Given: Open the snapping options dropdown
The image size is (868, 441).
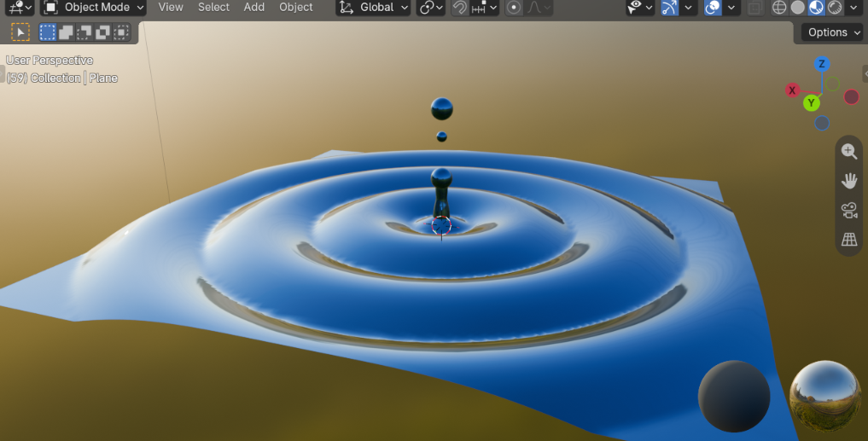Looking at the screenshot, I should [485, 7].
